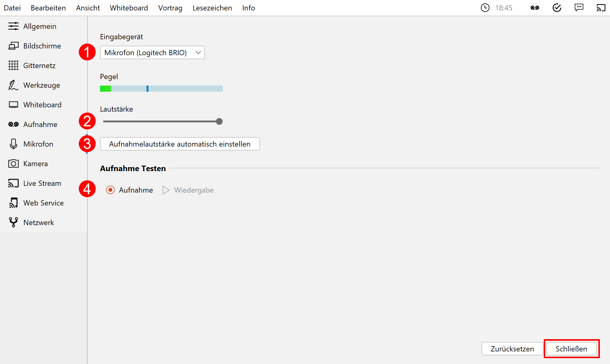The height and width of the screenshot is (364, 610).
Task: Open the Lesezeichen menu
Action: pos(212,8)
